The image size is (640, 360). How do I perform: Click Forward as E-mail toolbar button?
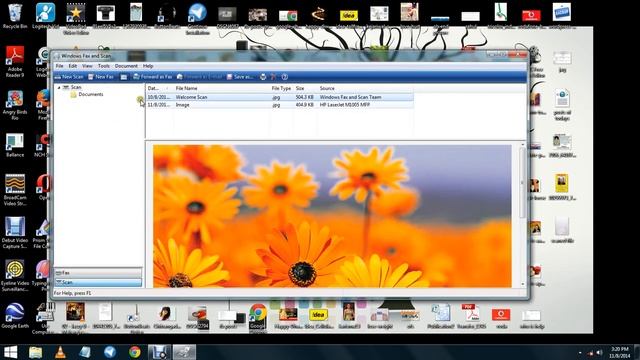[x=200, y=77]
